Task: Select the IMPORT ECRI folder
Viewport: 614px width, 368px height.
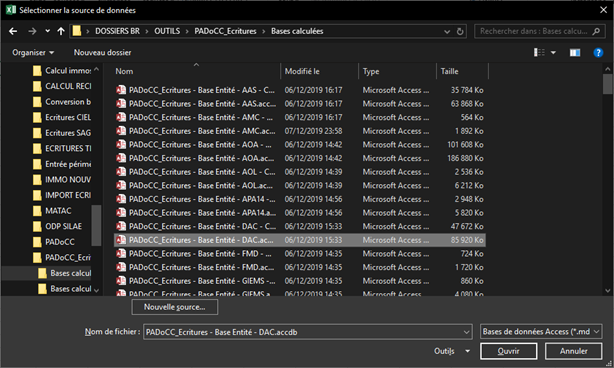Action: (x=62, y=195)
